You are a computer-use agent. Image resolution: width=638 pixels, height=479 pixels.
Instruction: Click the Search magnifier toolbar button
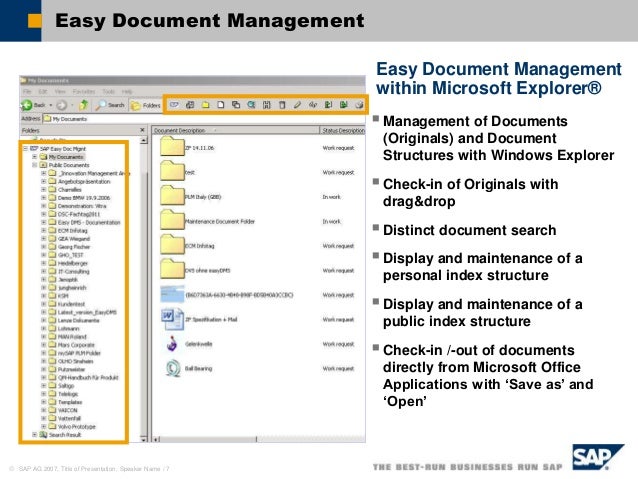click(x=109, y=105)
